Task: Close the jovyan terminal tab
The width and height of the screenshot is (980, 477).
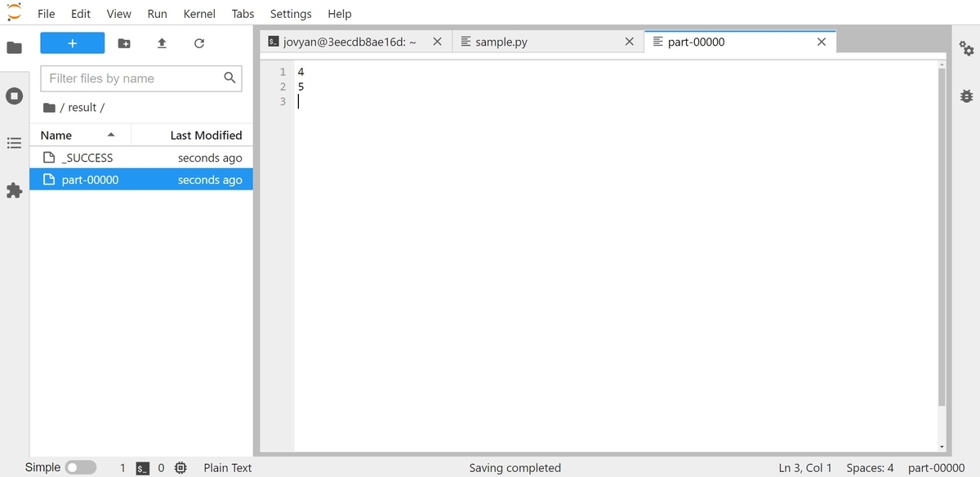Action: pyautogui.click(x=437, y=42)
